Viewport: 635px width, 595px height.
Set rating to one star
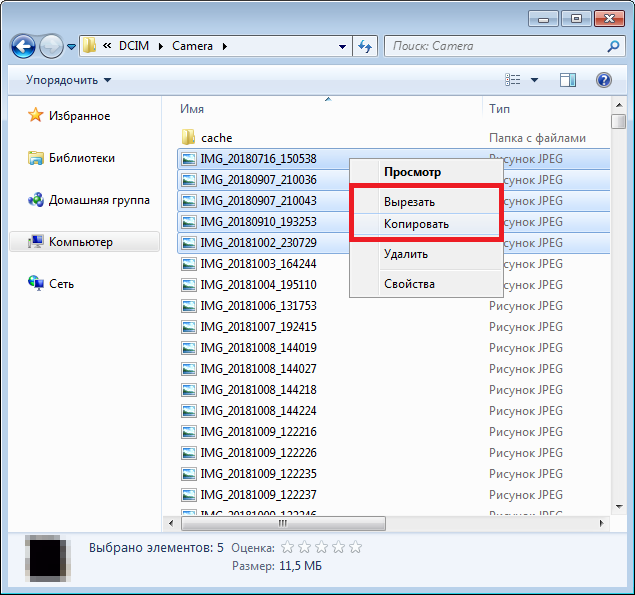tap(288, 547)
